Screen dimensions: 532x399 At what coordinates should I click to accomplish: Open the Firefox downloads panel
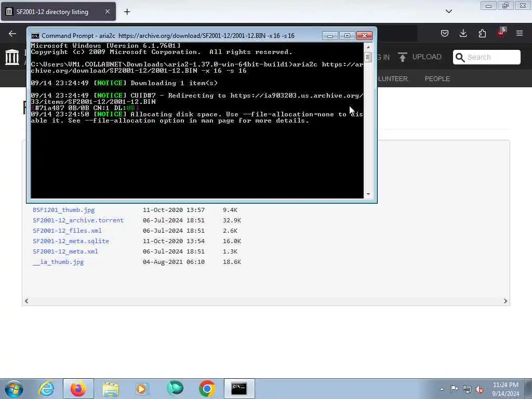[463, 33]
